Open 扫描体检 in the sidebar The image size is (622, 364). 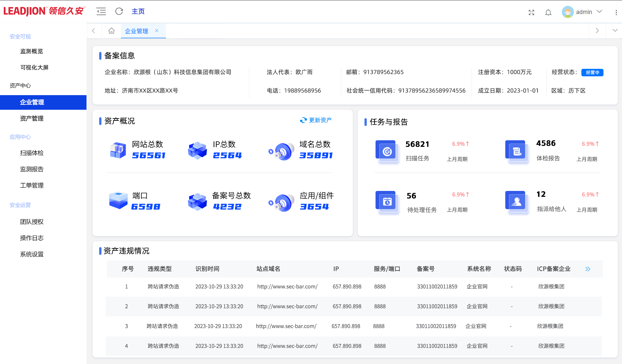[x=32, y=153]
